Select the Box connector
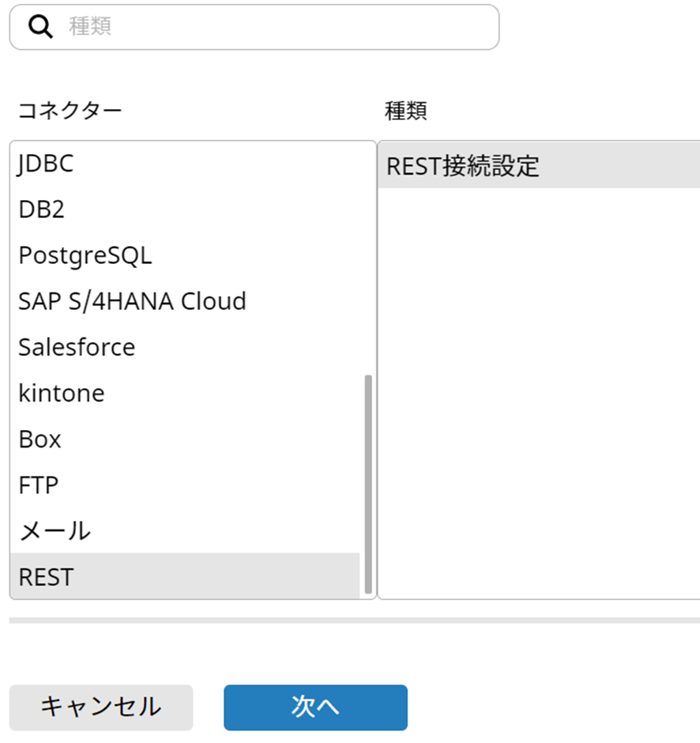The width and height of the screenshot is (700, 743). tap(40, 439)
